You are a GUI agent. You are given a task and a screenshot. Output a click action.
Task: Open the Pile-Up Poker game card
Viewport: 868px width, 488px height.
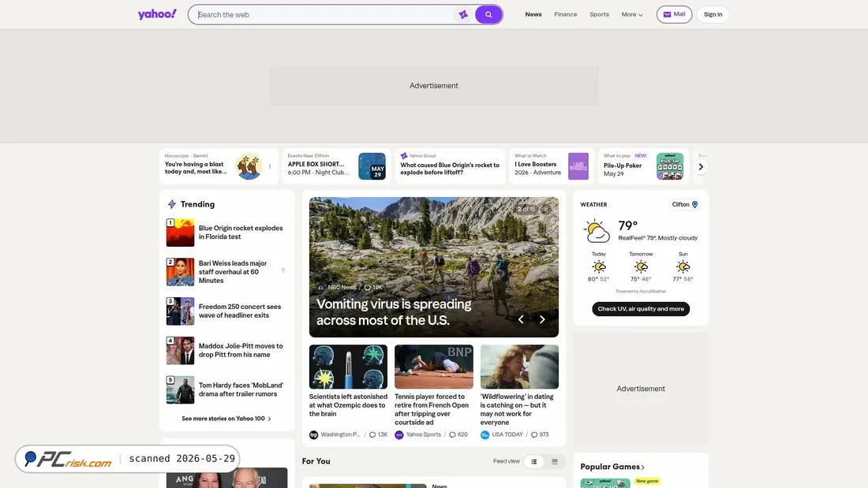click(x=643, y=166)
